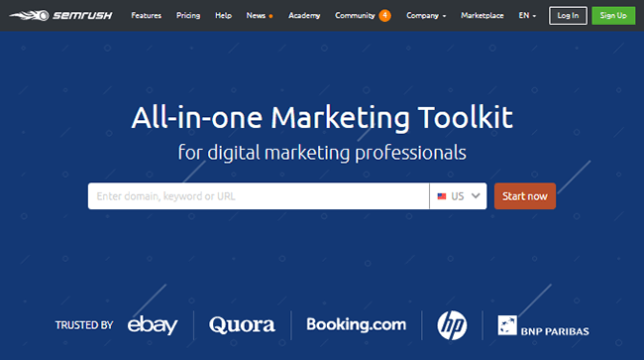Click the domain, keyword or URL field
Viewport: 644px width, 360px height.
point(259,196)
